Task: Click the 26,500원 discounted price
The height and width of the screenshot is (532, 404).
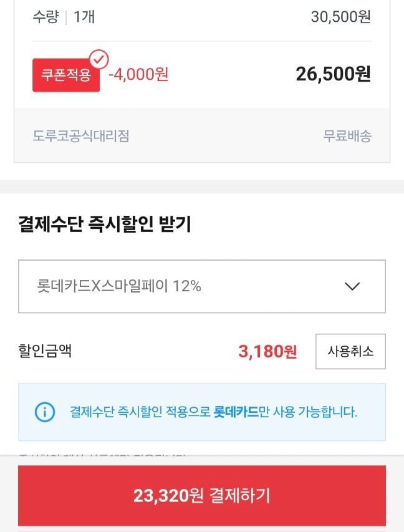Action: pyautogui.click(x=333, y=74)
